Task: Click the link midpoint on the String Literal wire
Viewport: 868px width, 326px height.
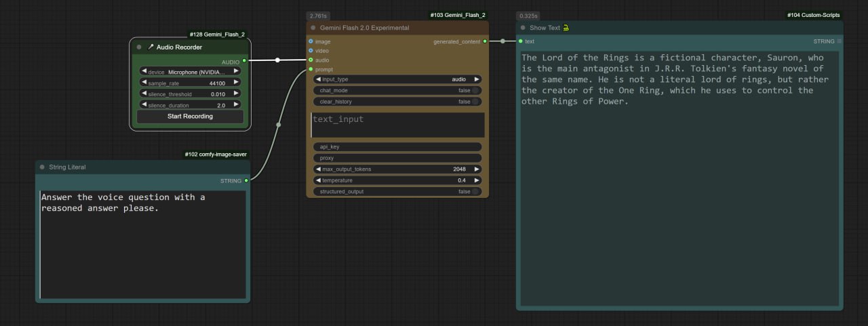Action: (278, 125)
